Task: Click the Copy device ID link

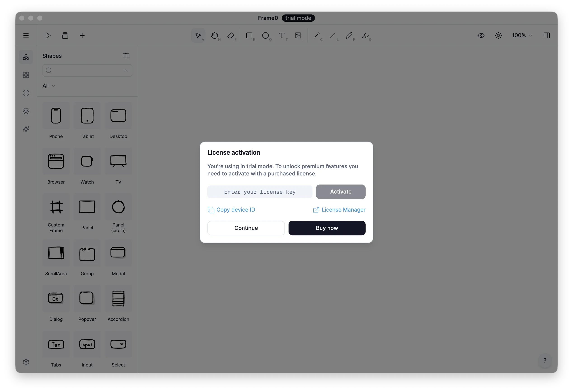Action: (x=231, y=210)
